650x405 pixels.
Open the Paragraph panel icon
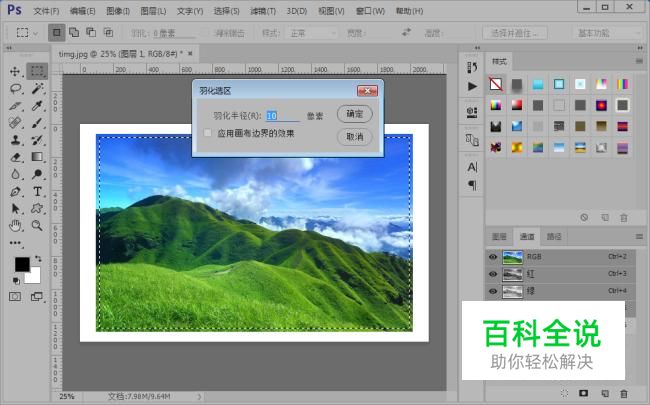click(472, 185)
